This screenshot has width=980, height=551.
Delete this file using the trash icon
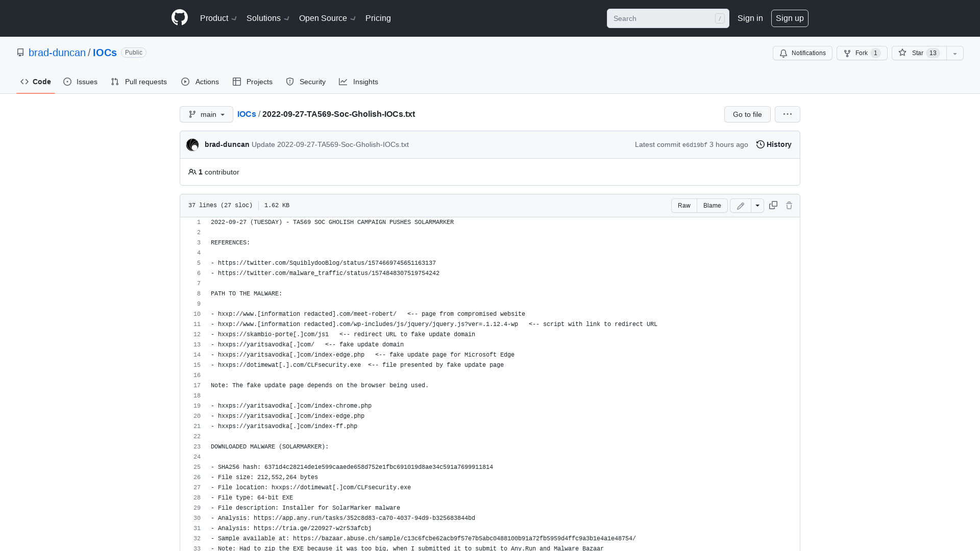(x=789, y=205)
